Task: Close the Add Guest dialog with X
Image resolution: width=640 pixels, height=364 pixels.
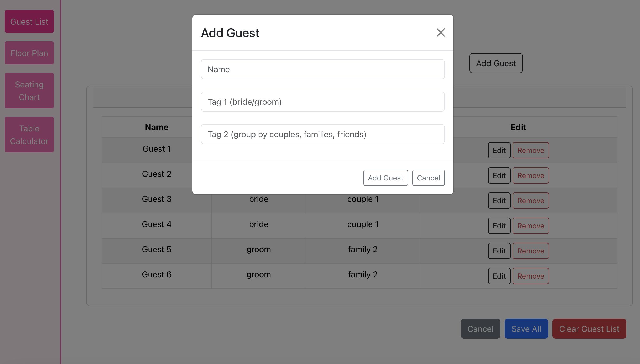Action: coord(441,33)
